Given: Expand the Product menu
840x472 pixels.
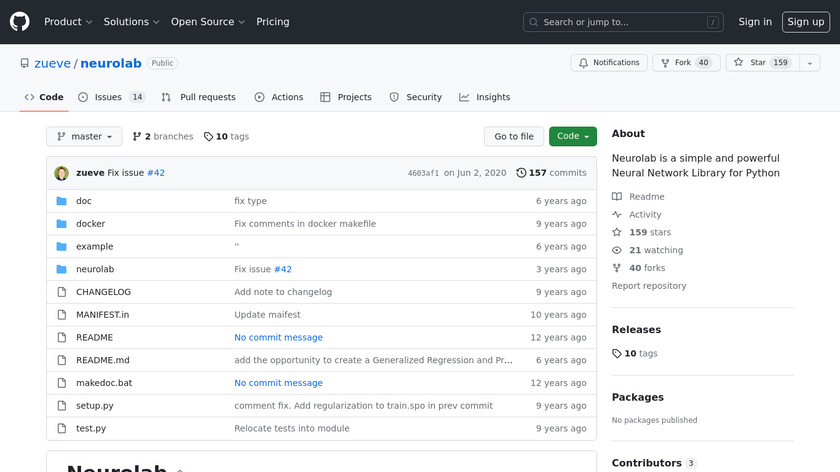Looking at the screenshot, I should click(x=68, y=22).
